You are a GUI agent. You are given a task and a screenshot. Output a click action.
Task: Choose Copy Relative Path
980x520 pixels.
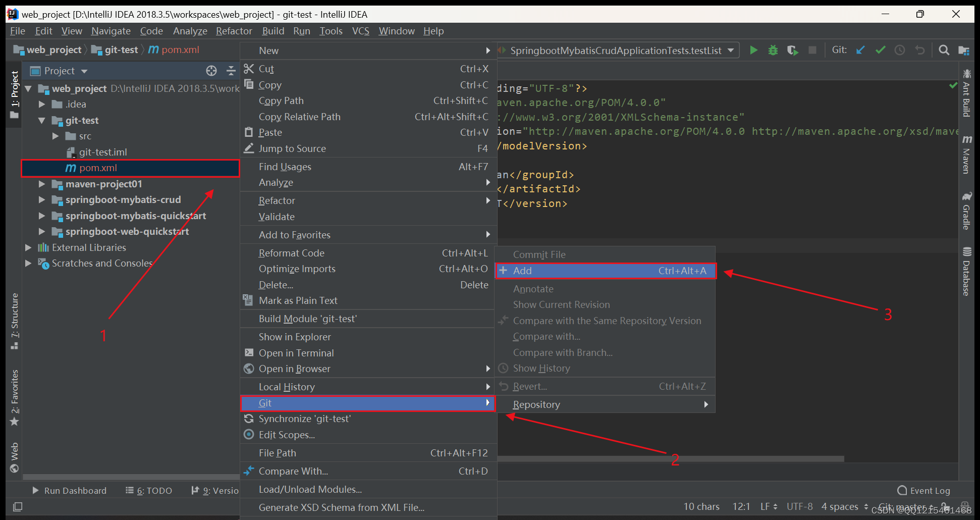point(368,117)
